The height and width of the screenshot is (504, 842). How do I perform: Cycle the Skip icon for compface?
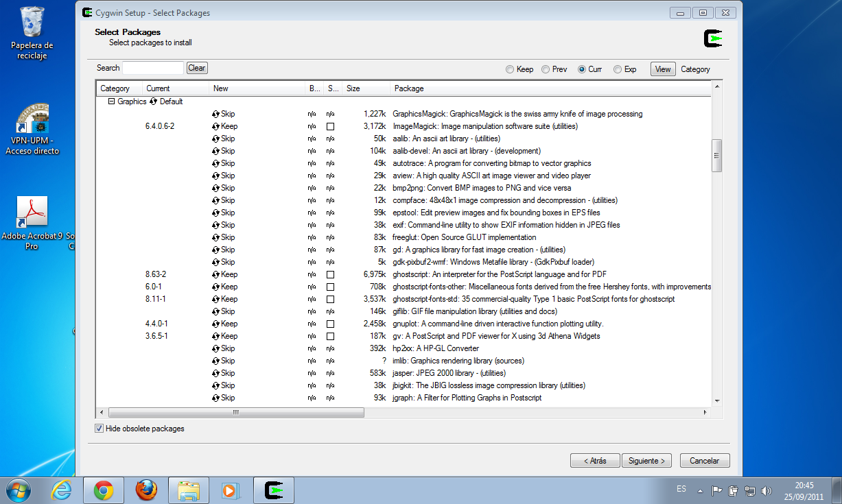point(216,201)
